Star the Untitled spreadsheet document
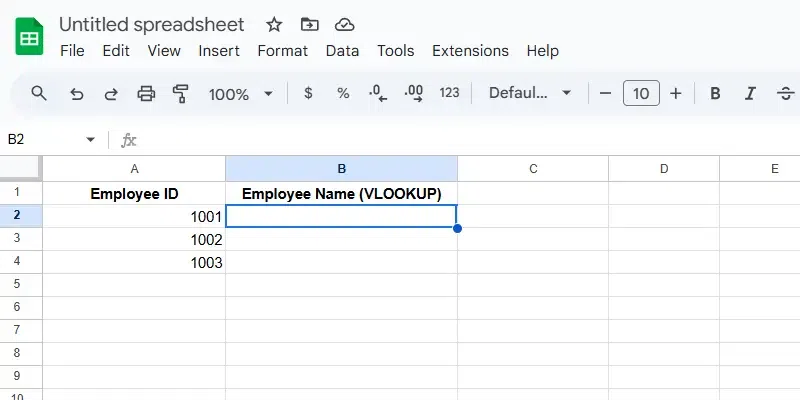 pos(275,24)
